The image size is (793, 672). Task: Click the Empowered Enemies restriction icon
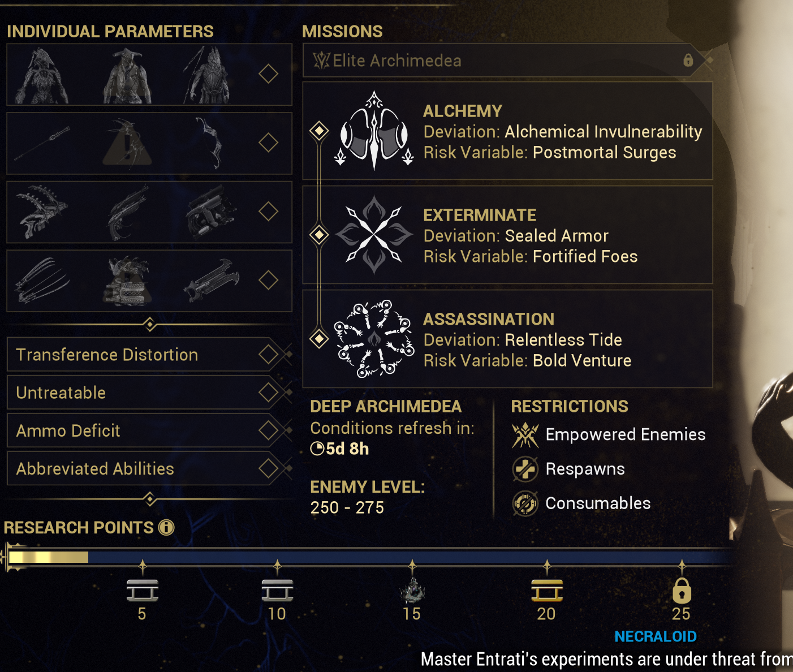pos(525,435)
